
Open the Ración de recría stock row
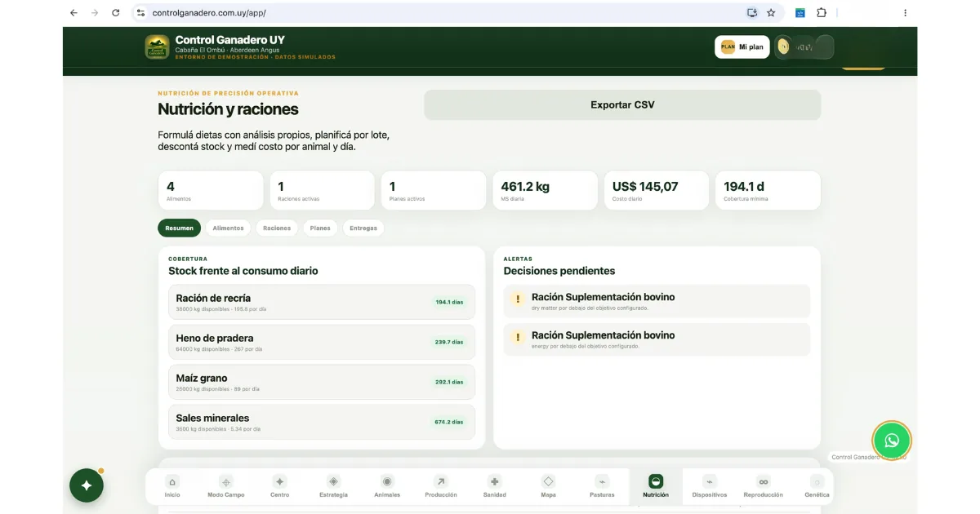tap(322, 302)
